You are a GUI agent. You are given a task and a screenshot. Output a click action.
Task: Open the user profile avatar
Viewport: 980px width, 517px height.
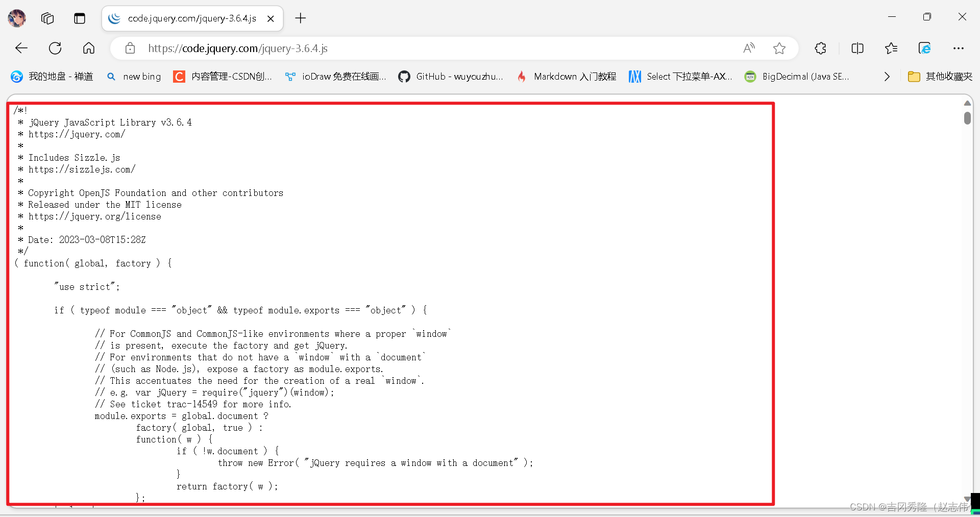17,18
